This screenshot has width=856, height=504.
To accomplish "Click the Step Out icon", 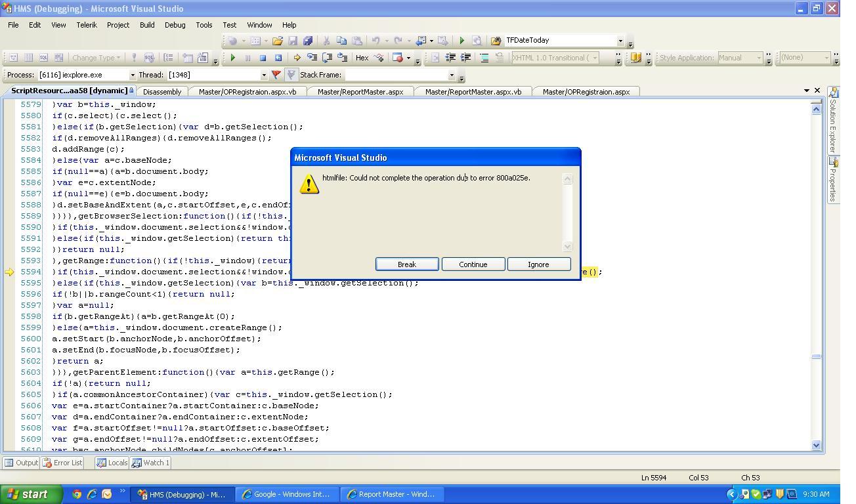I will point(342,58).
